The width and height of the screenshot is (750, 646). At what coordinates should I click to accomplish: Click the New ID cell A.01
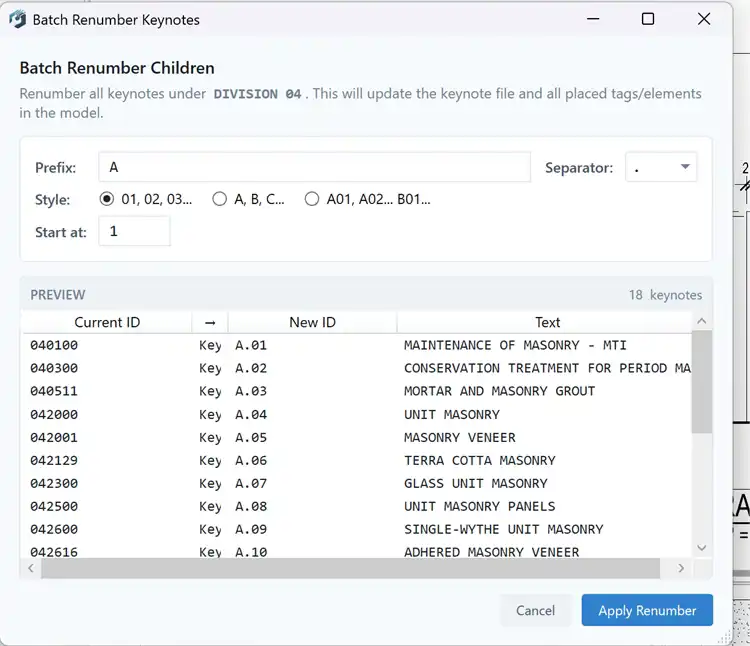(x=251, y=345)
